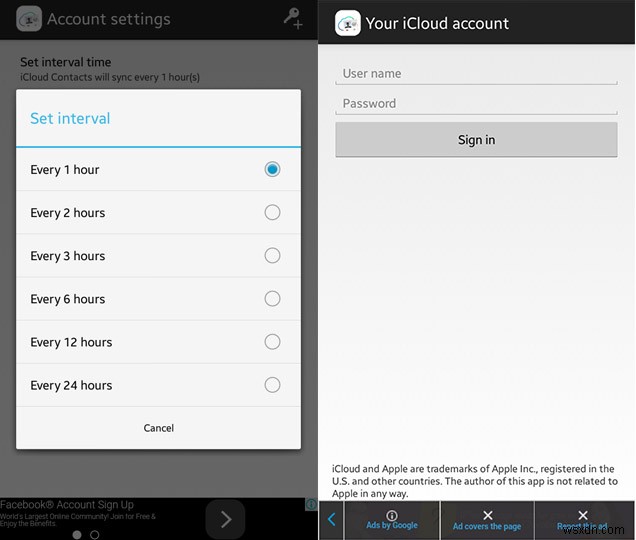Set interval to Every 24 hours radio
This screenshot has width=636, height=540.
tap(272, 385)
